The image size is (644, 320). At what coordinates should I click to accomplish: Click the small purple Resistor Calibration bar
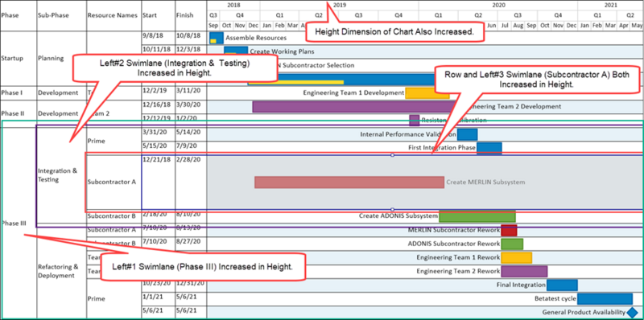tap(415, 121)
